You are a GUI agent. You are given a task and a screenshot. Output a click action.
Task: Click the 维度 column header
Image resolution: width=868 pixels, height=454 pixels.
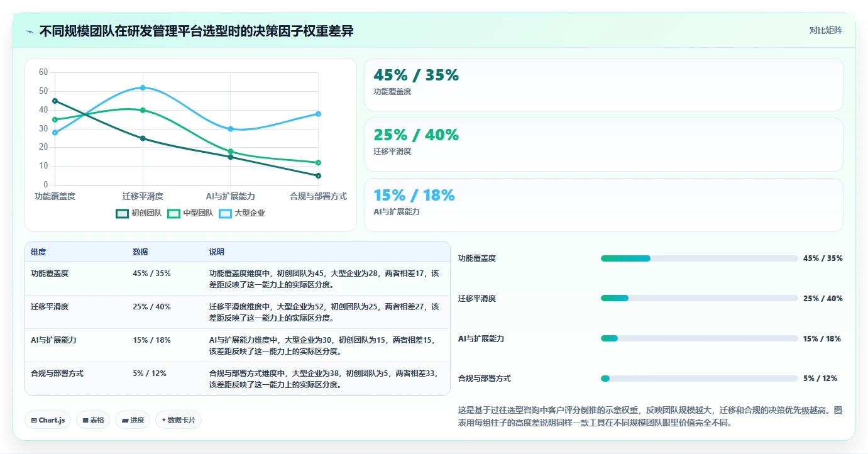click(38, 252)
